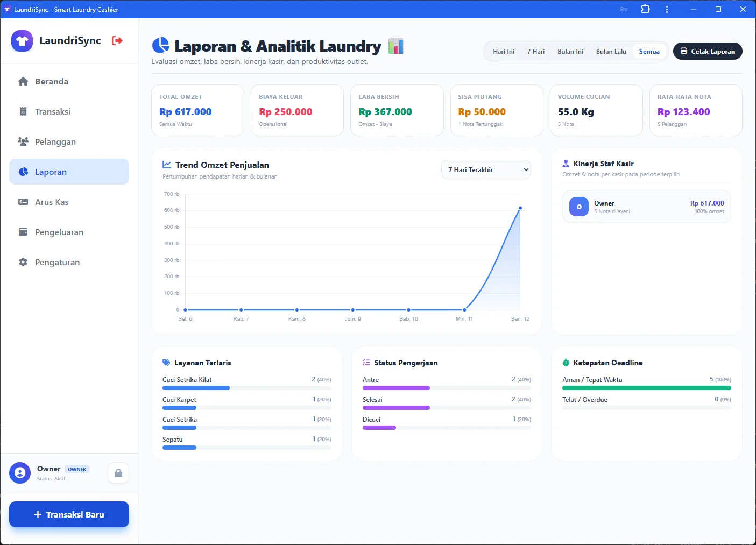This screenshot has width=756, height=545.
Task: Click the Pelanggan people icon
Action: (23, 142)
